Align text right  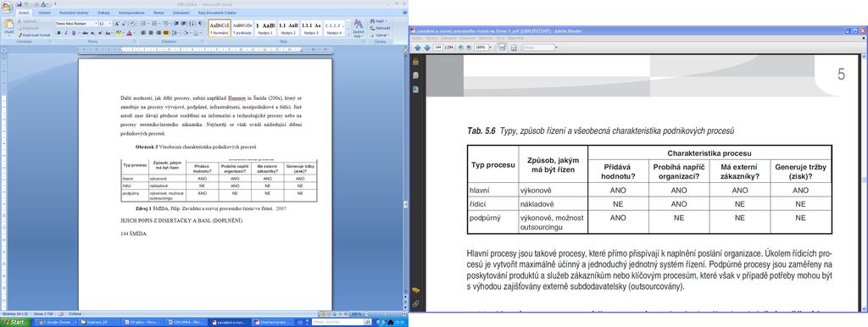[159, 33]
